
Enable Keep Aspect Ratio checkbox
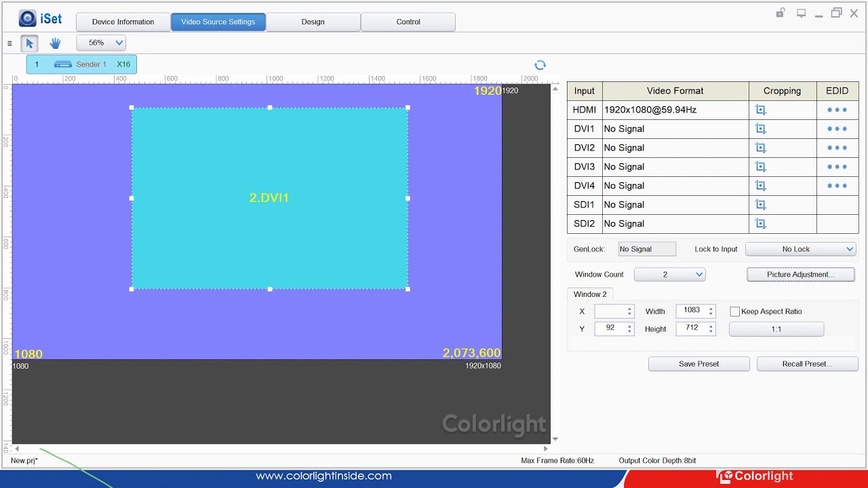click(x=734, y=312)
